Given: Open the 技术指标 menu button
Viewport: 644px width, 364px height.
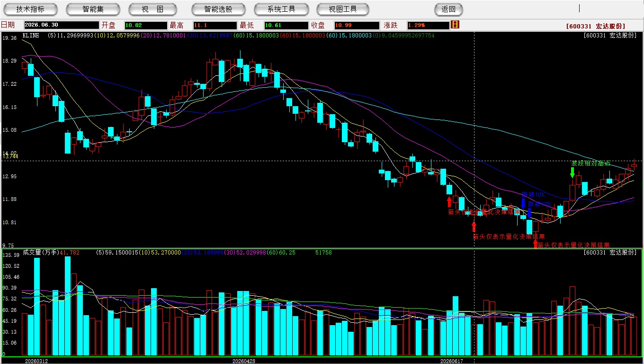Looking at the screenshot, I should (31, 9).
